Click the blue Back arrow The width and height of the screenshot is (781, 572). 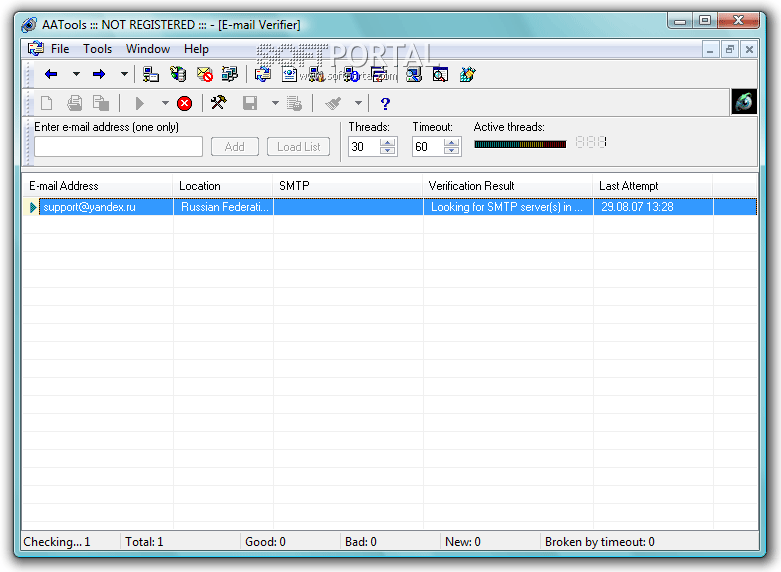(x=51, y=75)
